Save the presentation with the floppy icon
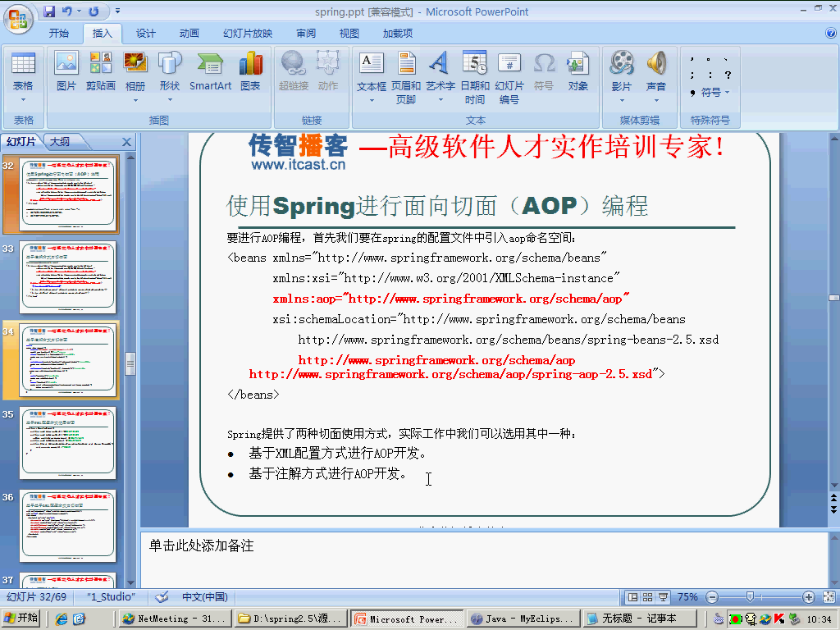 click(x=49, y=11)
